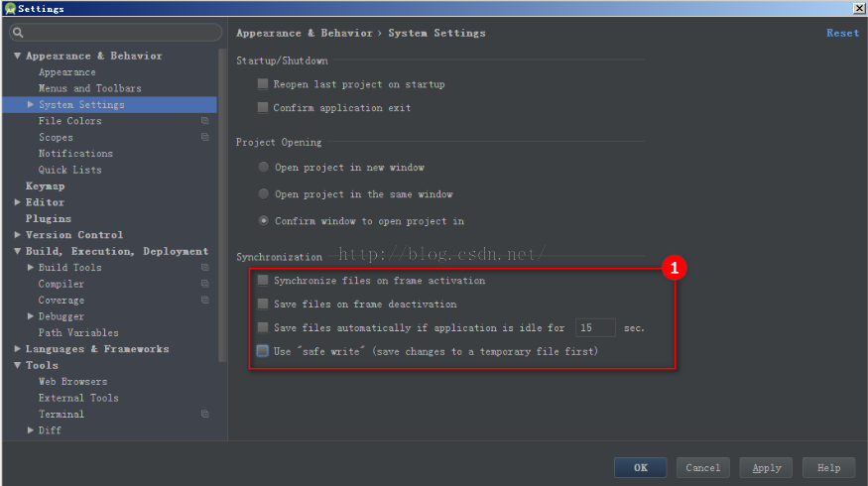Select Confirm window to open project in

[264, 220]
